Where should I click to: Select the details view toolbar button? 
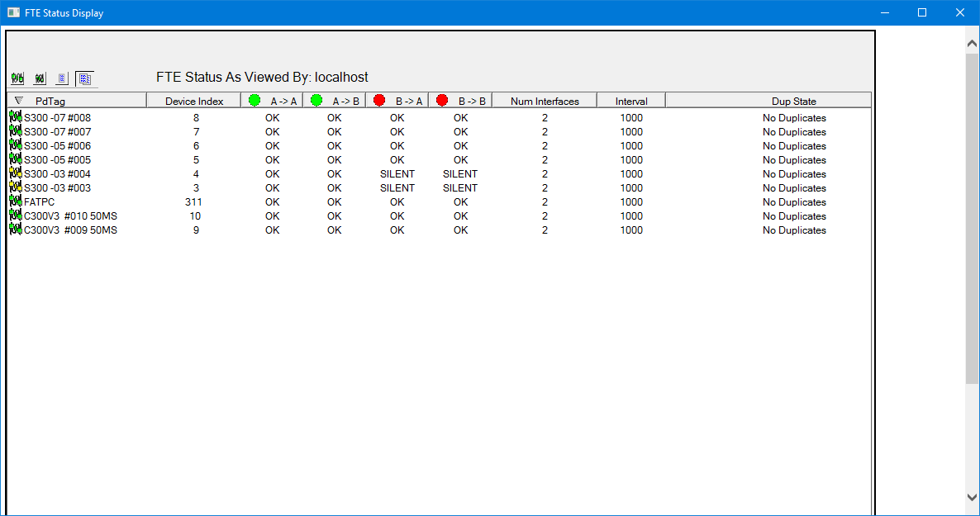84,79
